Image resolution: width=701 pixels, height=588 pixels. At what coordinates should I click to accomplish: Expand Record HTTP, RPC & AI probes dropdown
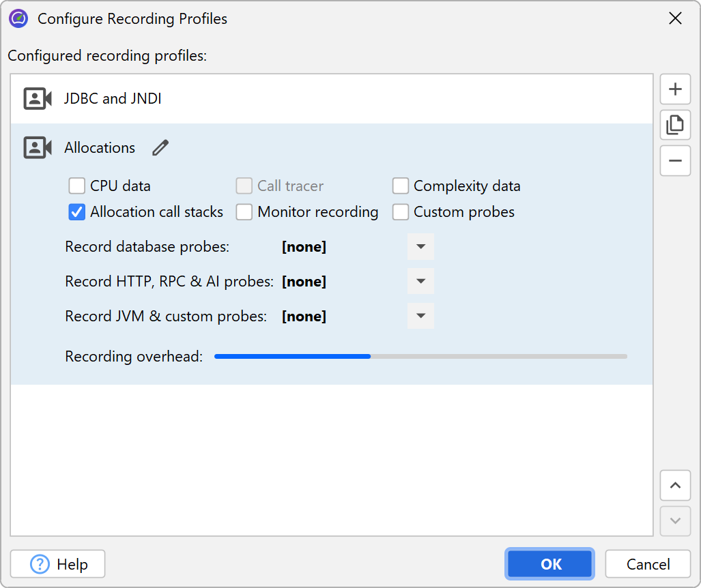(x=420, y=282)
